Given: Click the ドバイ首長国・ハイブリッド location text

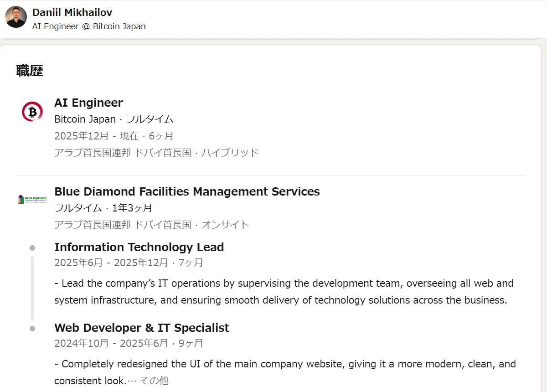Looking at the screenshot, I should (x=196, y=153).
